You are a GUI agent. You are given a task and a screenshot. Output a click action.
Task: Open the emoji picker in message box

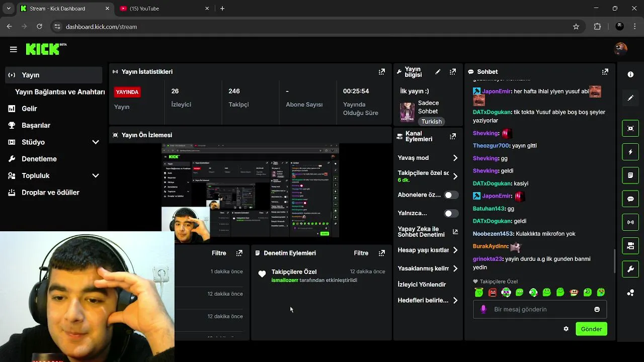pyautogui.click(x=597, y=309)
